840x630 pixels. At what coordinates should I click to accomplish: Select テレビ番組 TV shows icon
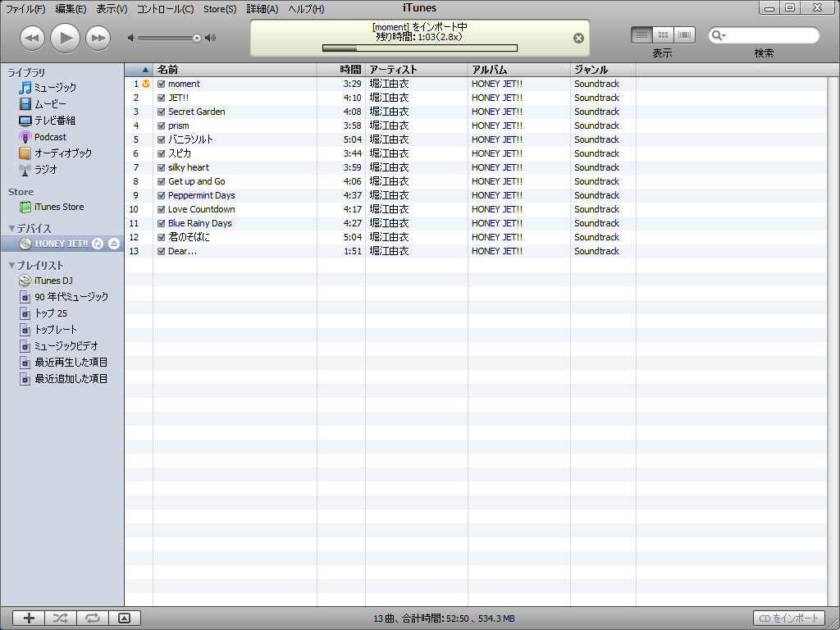(25, 121)
